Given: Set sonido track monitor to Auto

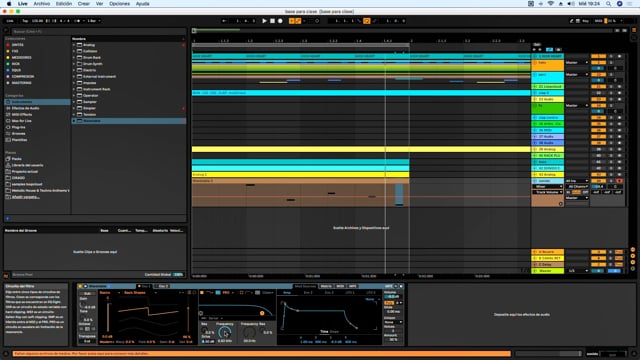Looking at the screenshot, I should (576, 192).
